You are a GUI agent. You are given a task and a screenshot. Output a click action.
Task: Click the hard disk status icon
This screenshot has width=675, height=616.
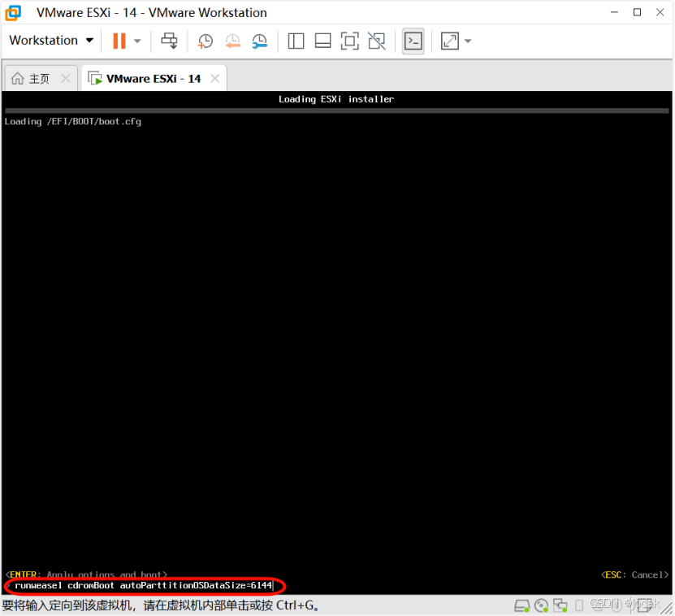(522, 605)
